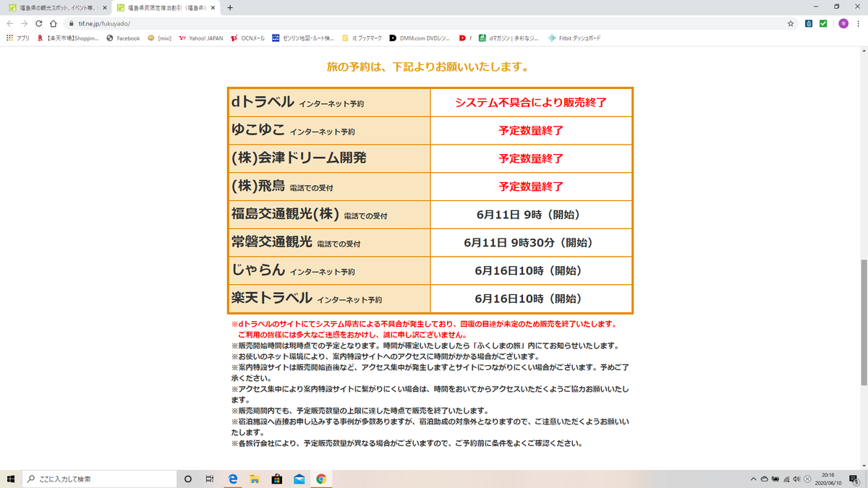The height and width of the screenshot is (488, 868).
Task: Click the 楽天トラベル row name
Action: pyautogui.click(x=271, y=298)
